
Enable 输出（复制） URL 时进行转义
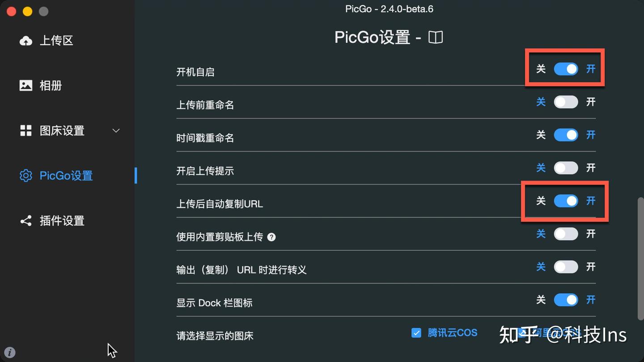click(x=566, y=267)
